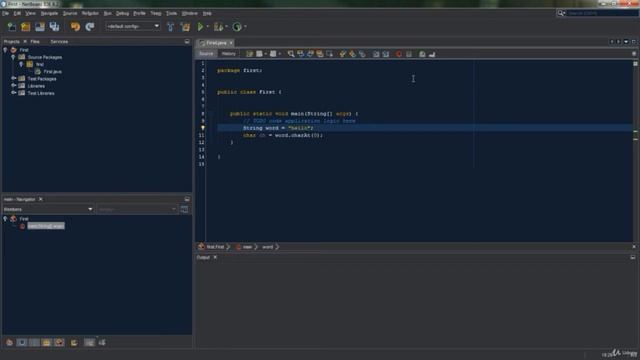Open the View menu
This screenshot has width=640, height=360.
point(31,13)
